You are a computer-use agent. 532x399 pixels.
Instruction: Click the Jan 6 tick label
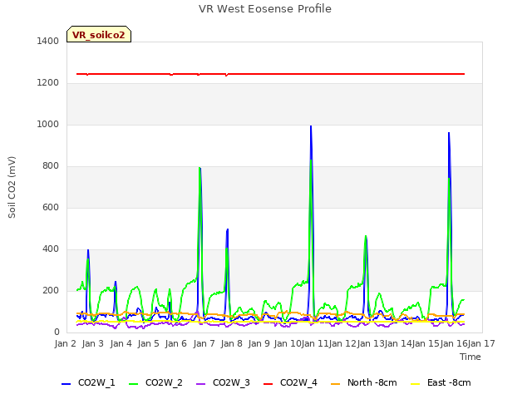click(175, 343)
